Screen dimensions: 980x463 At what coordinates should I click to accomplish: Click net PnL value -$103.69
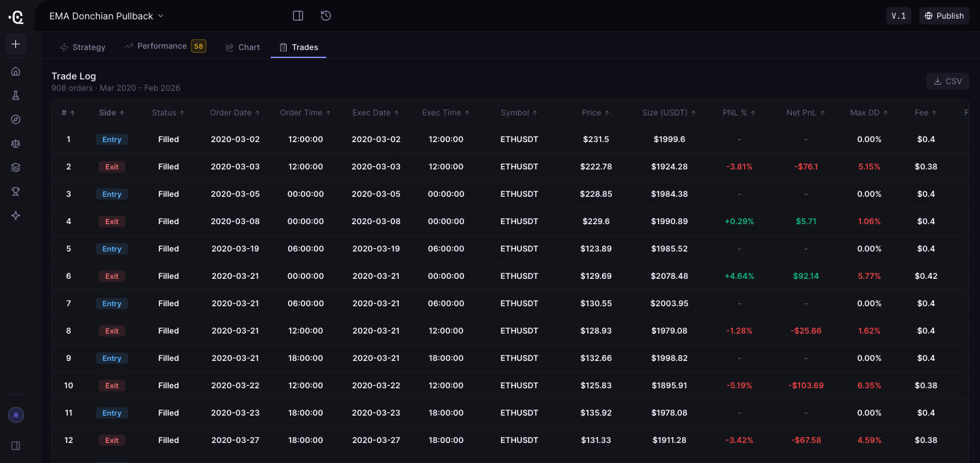pyautogui.click(x=806, y=386)
